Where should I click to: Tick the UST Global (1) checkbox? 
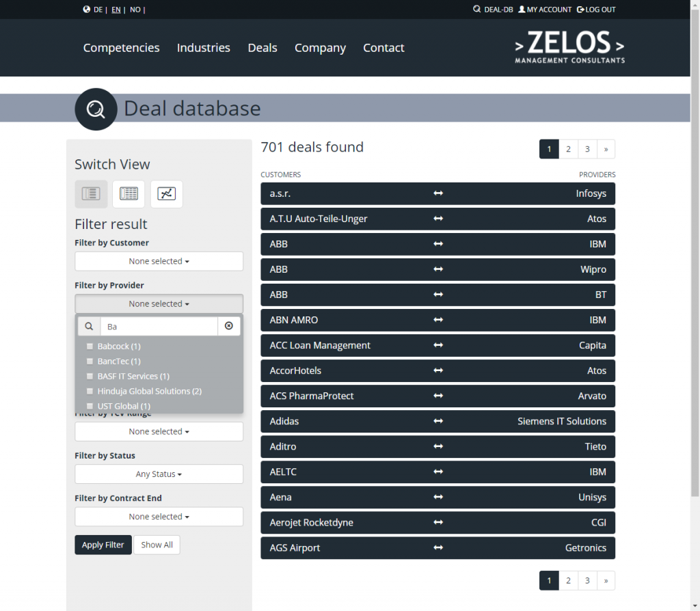coord(90,406)
